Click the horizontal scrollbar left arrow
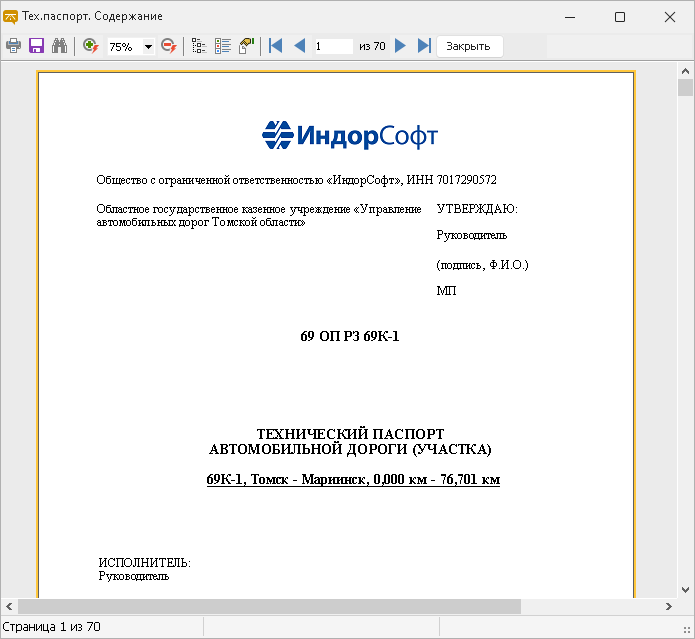 tap(9, 606)
